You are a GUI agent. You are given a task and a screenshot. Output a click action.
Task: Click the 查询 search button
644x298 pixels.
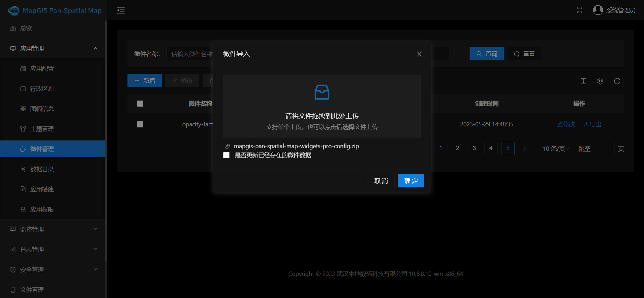[486, 54]
